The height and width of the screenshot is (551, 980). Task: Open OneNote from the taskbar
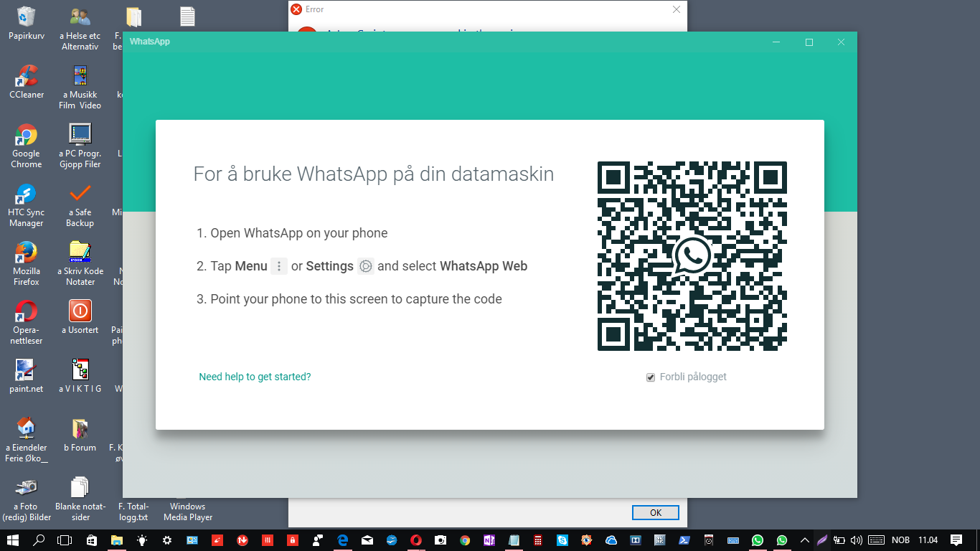(x=489, y=540)
